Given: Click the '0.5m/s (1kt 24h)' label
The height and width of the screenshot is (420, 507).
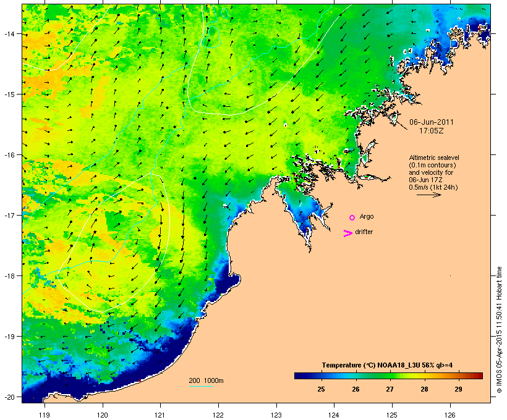Looking at the screenshot, I should point(433,187).
